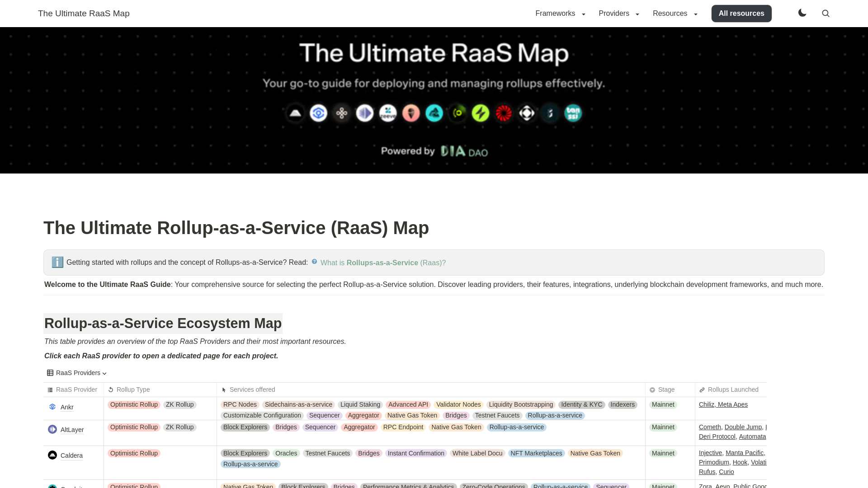This screenshot has width=868, height=488.
Task: Open the Frameworks dropdown menu
Action: tap(560, 14)
